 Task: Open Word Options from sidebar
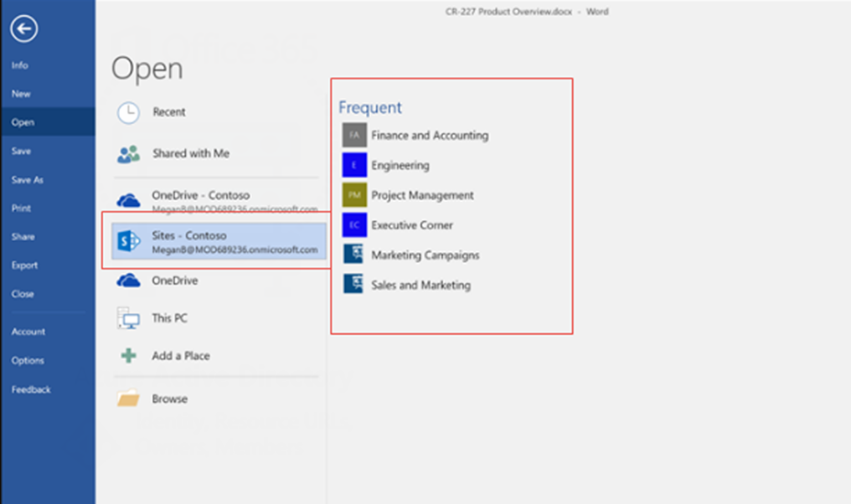tap(28, 360)
